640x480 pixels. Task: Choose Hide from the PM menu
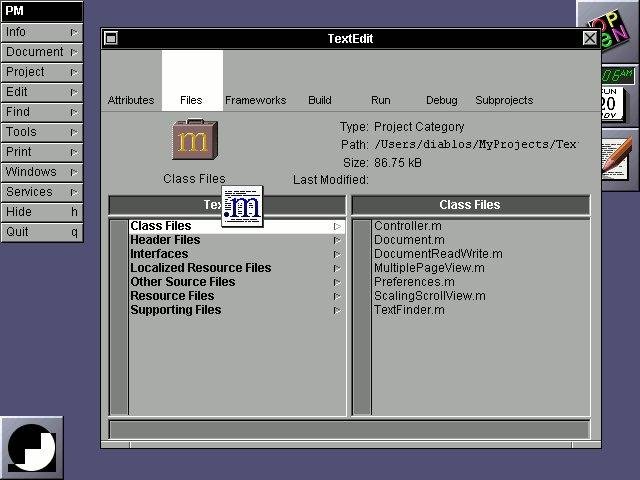tap(42, 212)
